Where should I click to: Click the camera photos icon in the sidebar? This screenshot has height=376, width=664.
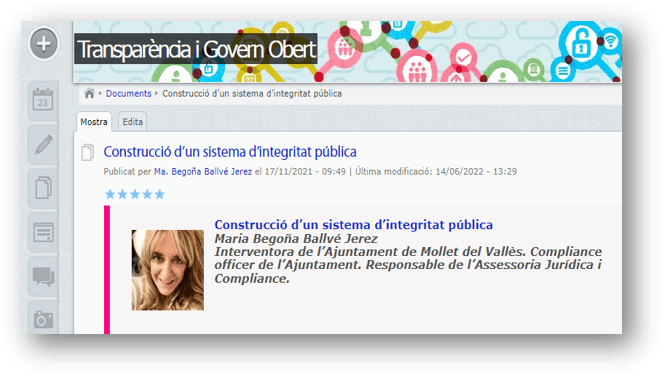click(x=43, y=318)
